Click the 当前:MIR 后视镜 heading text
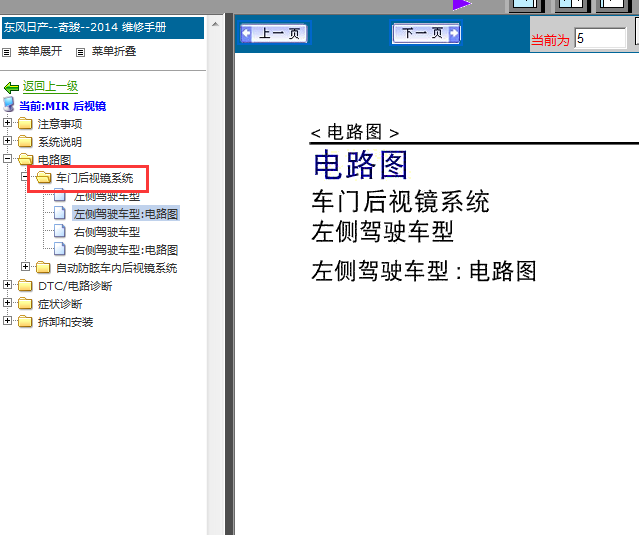The height and width of the screenshot is (535, 639). coord(63,106)
